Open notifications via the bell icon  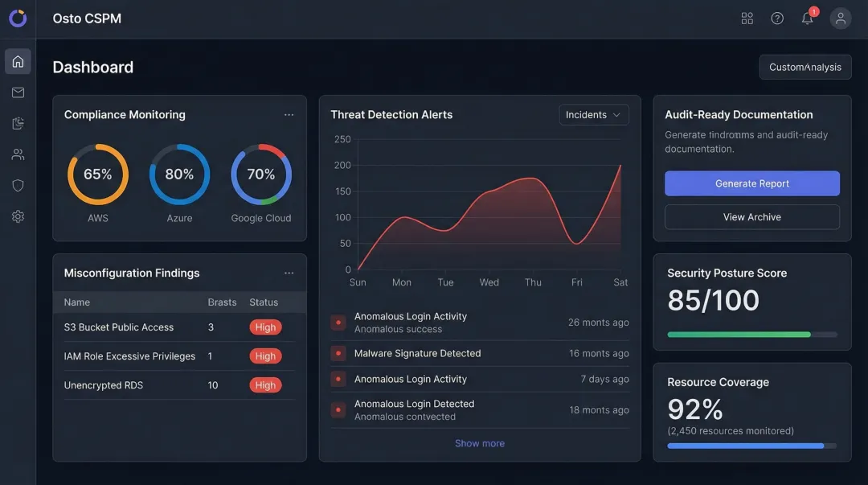[806, 18]
